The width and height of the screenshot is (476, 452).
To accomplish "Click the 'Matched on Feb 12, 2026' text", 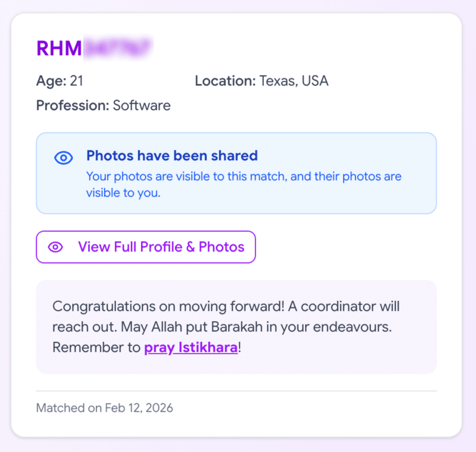I will tap(105, 407).
